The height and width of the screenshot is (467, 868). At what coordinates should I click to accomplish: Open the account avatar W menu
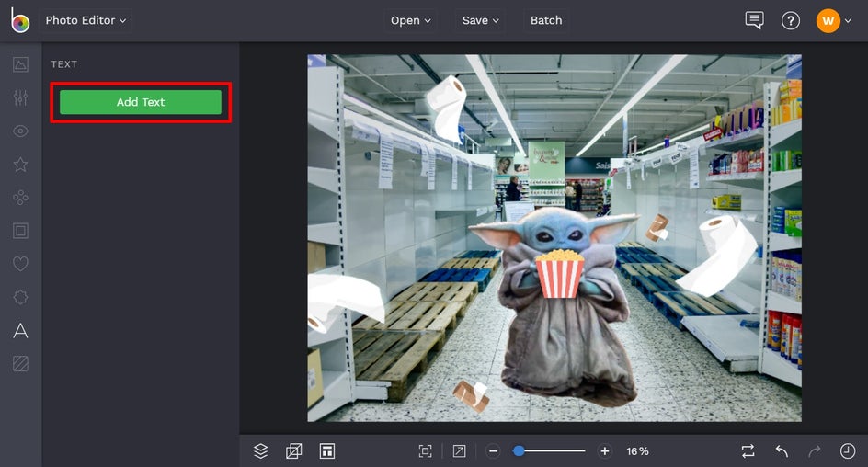pos(833,21)
